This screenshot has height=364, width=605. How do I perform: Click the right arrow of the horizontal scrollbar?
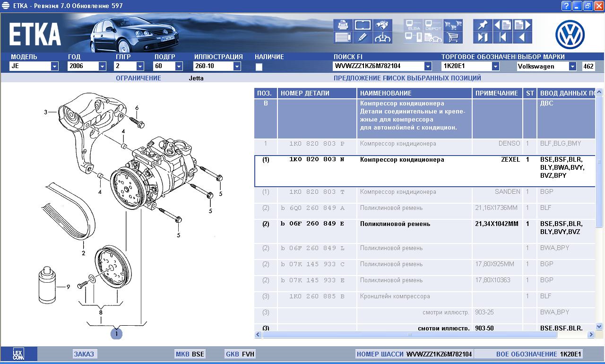pos(591,335)
